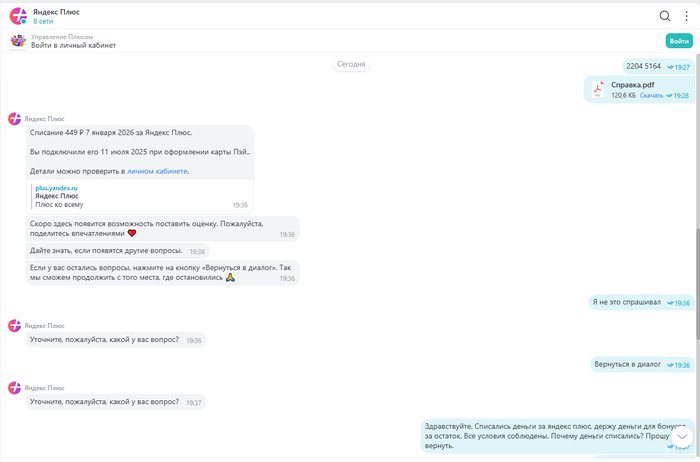Click the Яндекс Плюс chat avatar in header
700x462 pixels.
coord(18,16)
